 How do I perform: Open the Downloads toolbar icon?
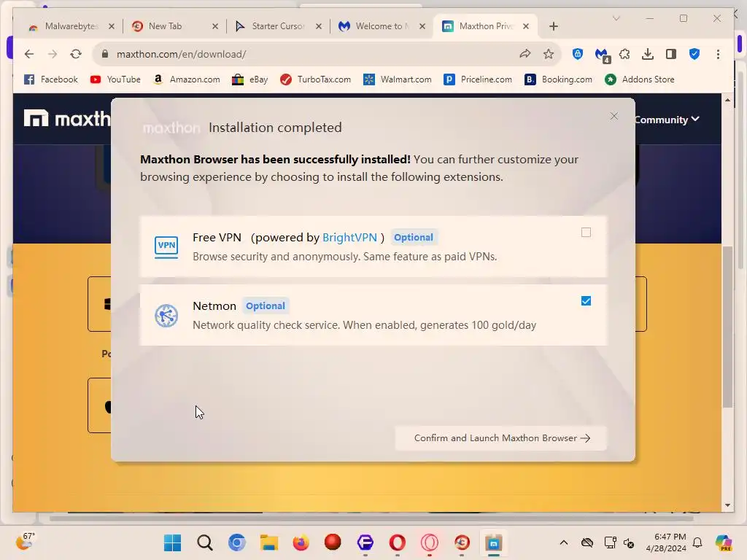pyautogui.click(x=648, y=54)
